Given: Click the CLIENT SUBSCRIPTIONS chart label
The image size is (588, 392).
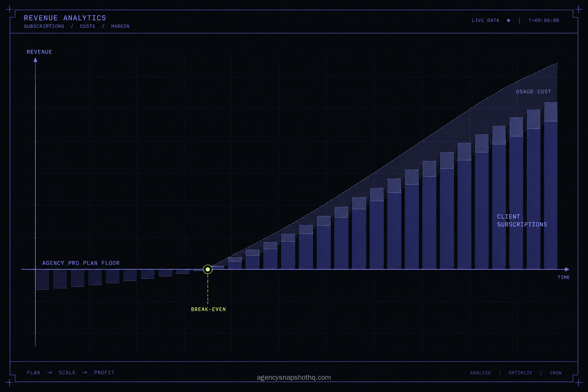Looking at the screenshot, I should tap(522, 220).
